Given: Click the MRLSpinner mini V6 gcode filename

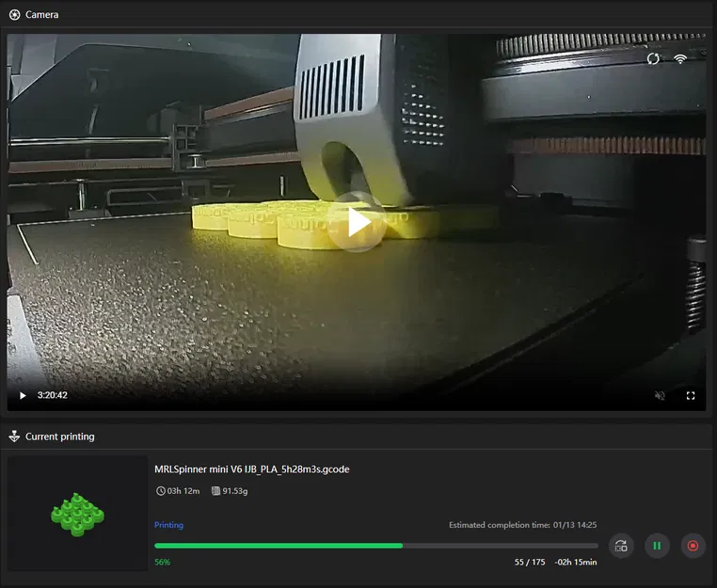Looking at the screenshot, I should click(x=251, y=469).
